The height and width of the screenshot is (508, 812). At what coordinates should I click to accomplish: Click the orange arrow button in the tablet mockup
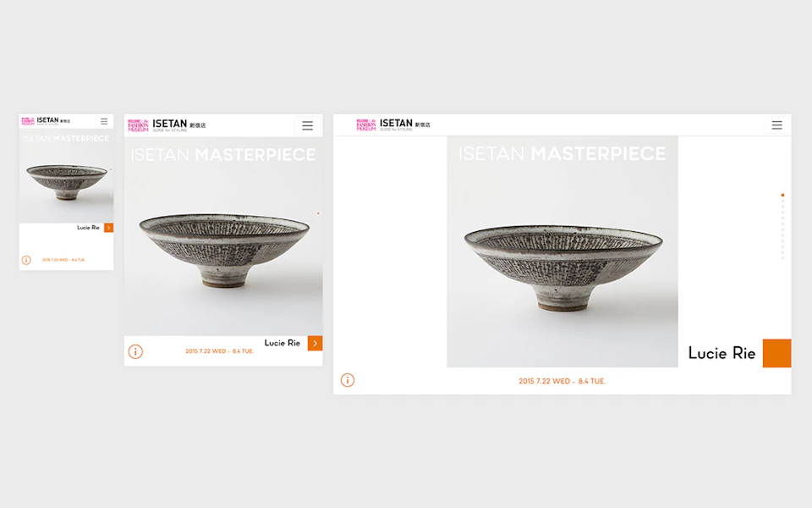pyautogui.click(x=315, y=343)
